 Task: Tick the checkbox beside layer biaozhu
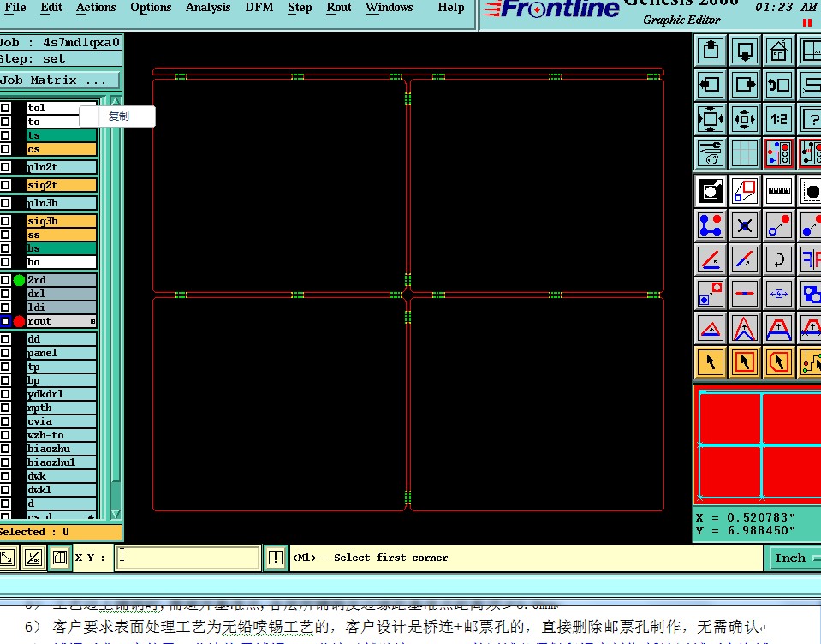(5, 449)
